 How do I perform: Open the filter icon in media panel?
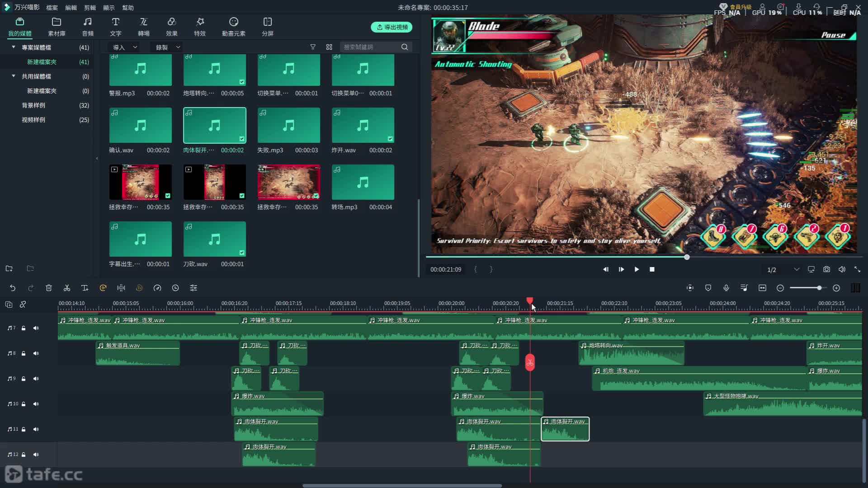tap(313, 47)
